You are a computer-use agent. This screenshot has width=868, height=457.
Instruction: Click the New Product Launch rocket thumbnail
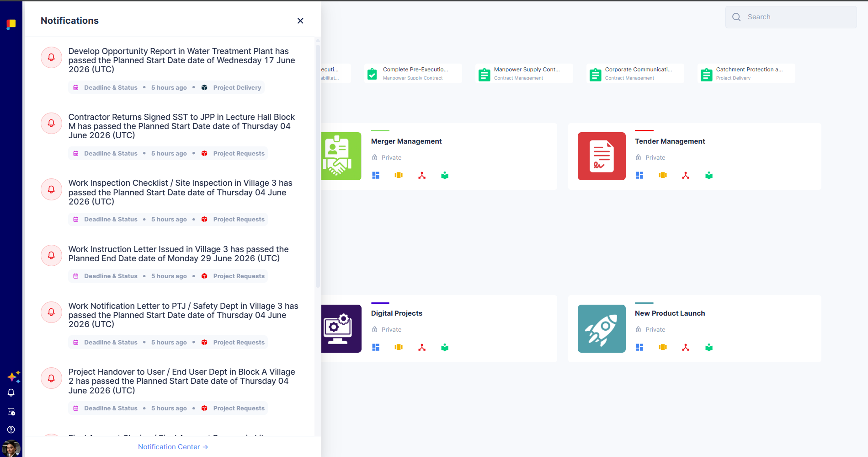click(602, 328)
